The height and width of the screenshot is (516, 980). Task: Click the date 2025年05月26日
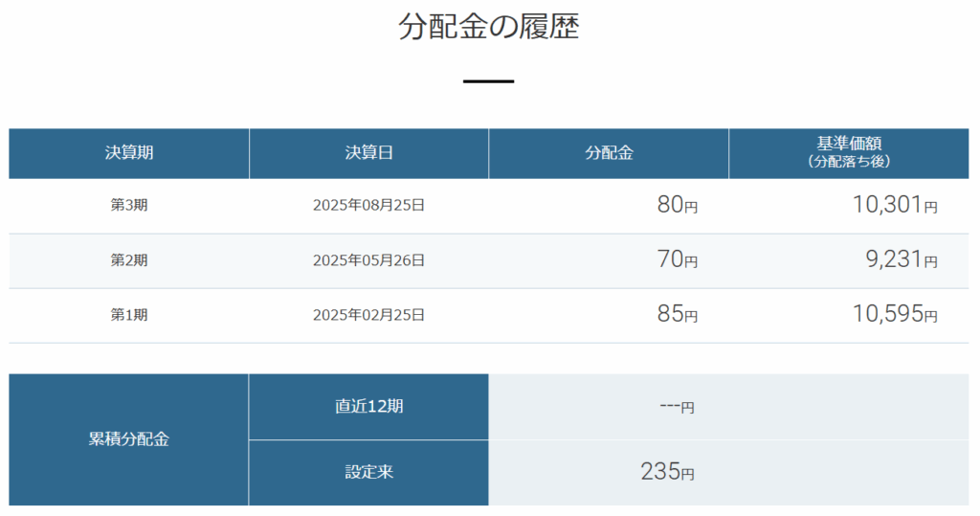(368, 259)
